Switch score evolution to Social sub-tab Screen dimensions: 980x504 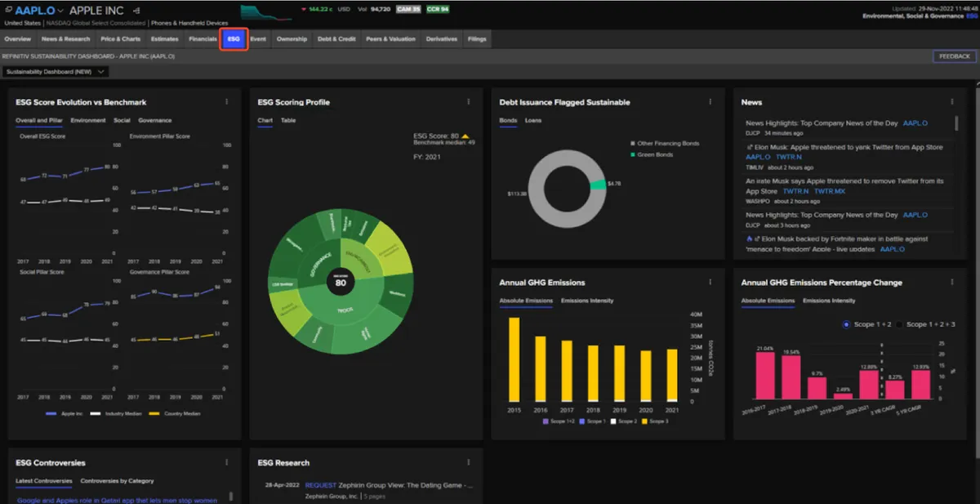[x=122, y=120]
